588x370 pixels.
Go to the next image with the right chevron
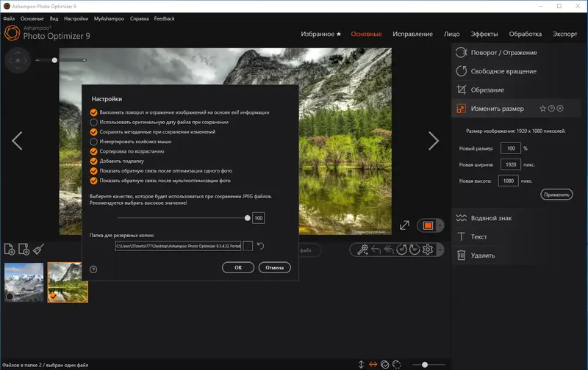pyautogui.click(x=434, y=141)
